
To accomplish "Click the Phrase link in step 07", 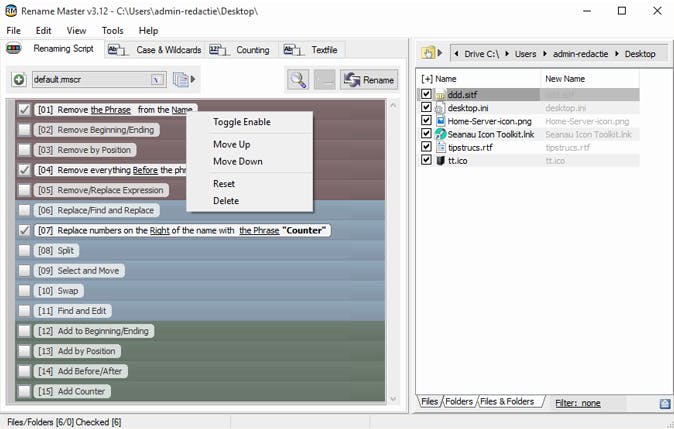I will 259,231.
